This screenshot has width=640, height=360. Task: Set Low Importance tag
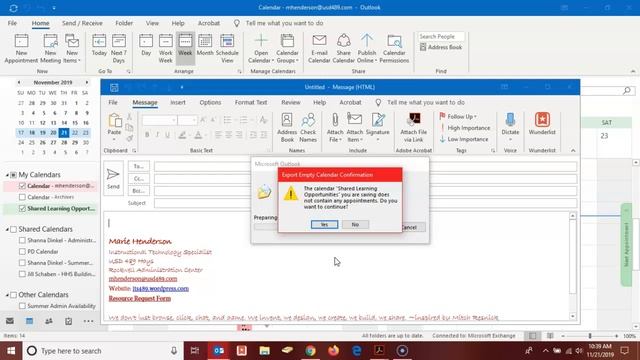point(464,139)
